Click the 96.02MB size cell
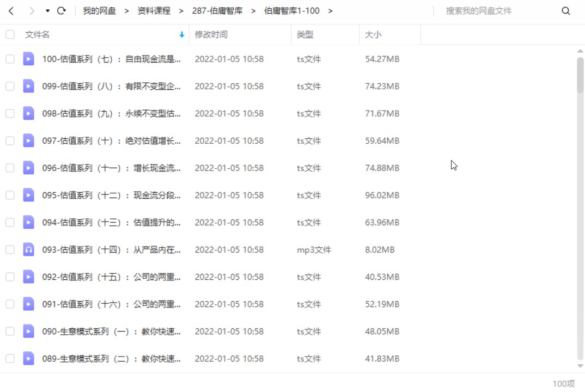 (x=382, y=195)
